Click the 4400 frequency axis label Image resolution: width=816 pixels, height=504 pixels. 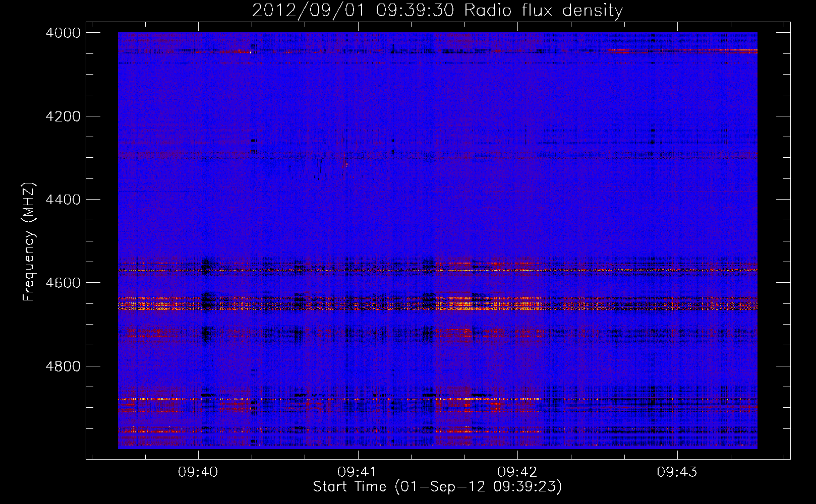[x=63, y=200]
